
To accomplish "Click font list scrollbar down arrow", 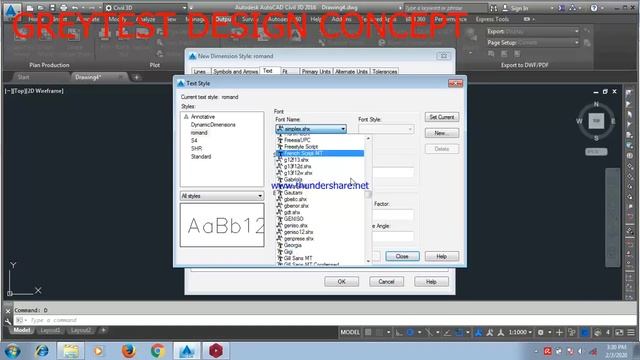I will [368, 261].
